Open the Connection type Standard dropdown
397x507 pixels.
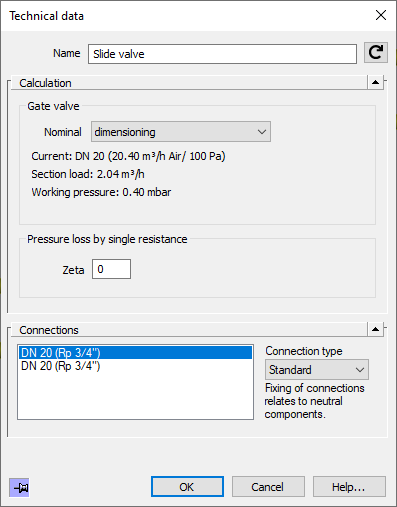tap(317, 370)
